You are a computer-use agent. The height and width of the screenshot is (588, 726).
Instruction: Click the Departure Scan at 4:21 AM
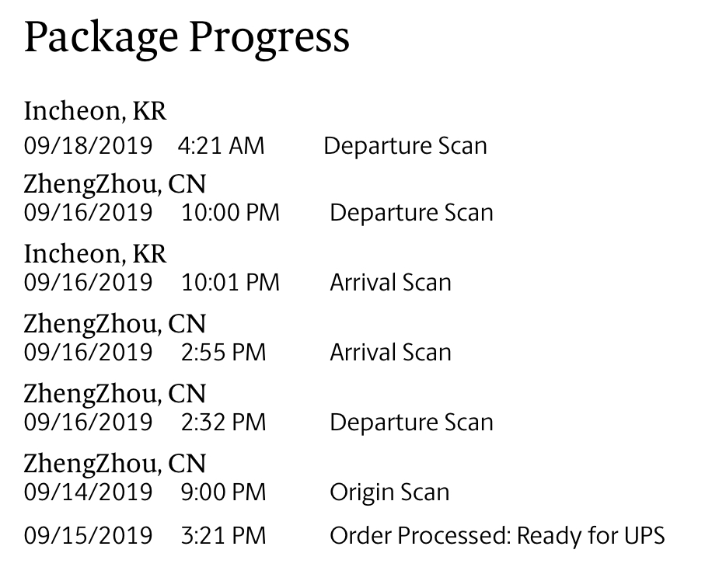click(405, 146)
